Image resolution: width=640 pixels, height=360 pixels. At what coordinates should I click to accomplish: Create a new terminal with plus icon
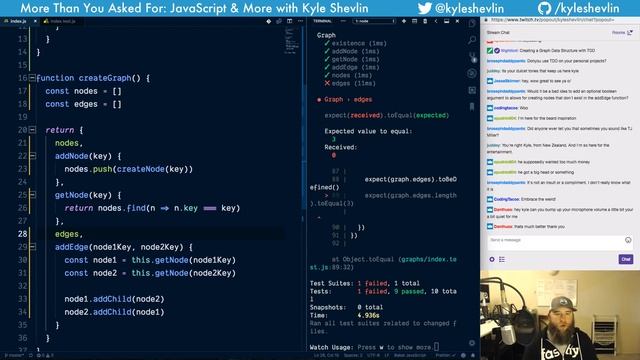pyautogui.click(x=404, y=21)
